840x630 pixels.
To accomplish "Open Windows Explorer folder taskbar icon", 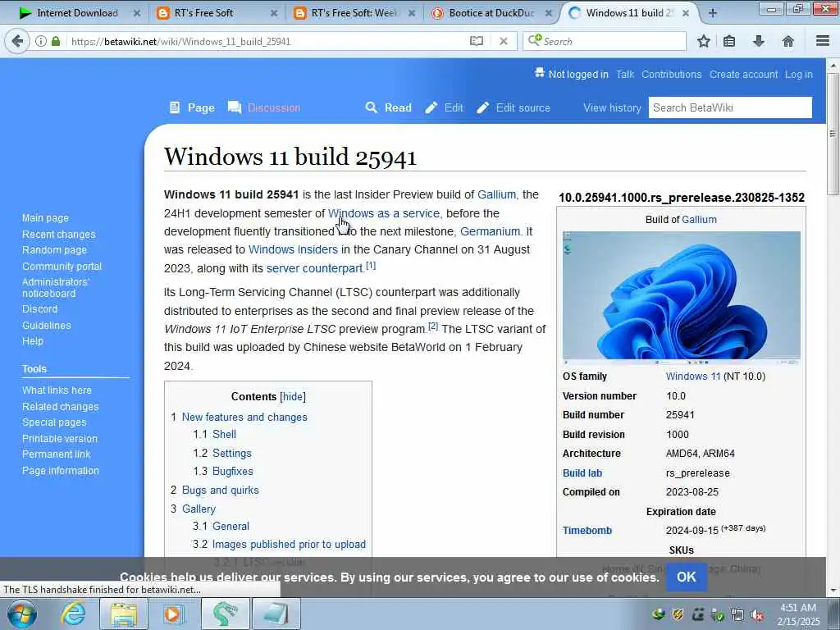I will (x=124, y=614).
